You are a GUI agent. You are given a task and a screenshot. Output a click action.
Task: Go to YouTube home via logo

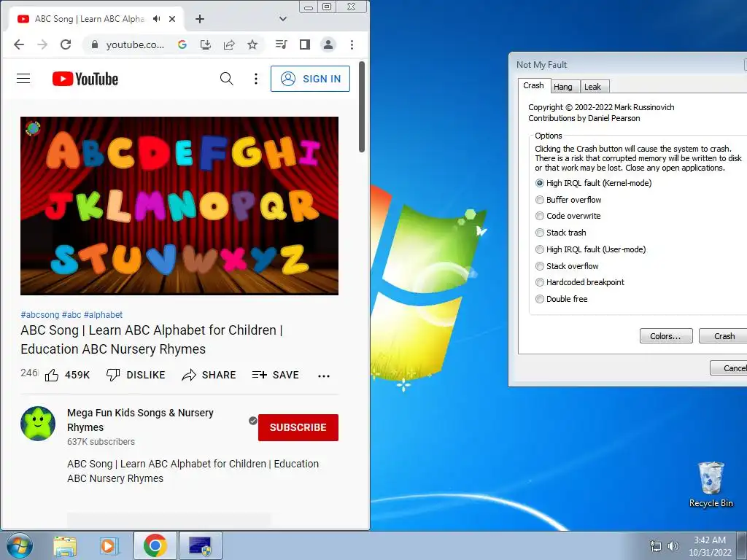pyautogui.click(x=85, y=79)
